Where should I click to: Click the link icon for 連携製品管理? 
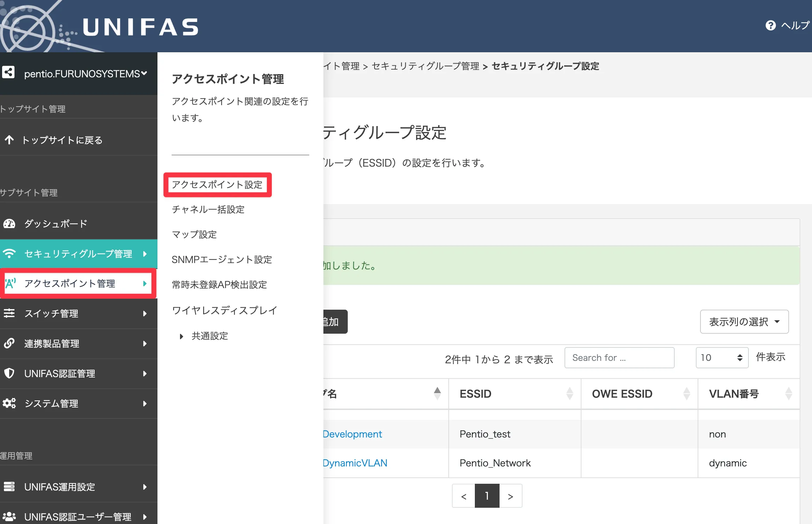pos(9,344)
